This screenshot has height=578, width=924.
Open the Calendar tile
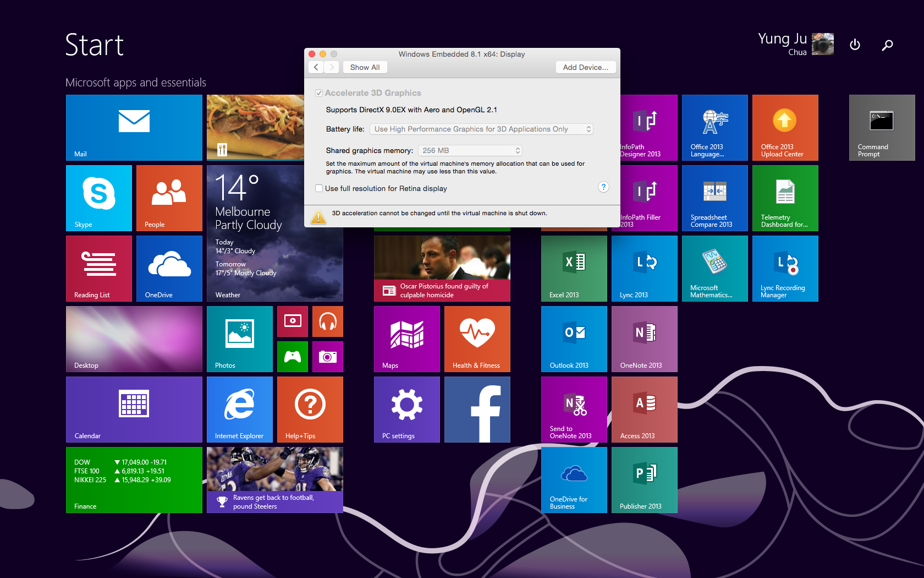[134, 410]
